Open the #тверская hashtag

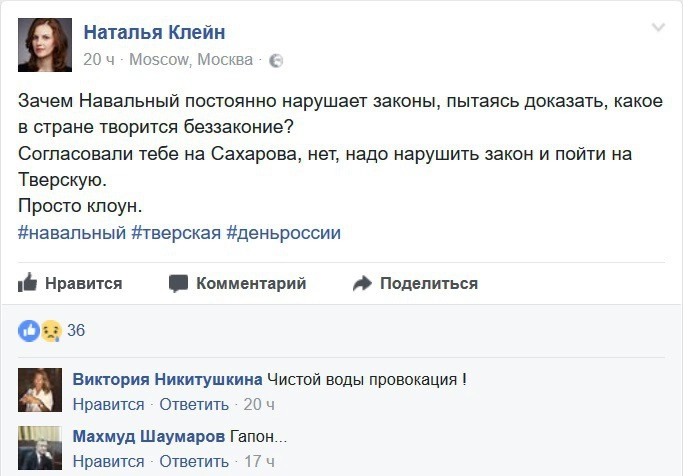(x=176, y=233)
